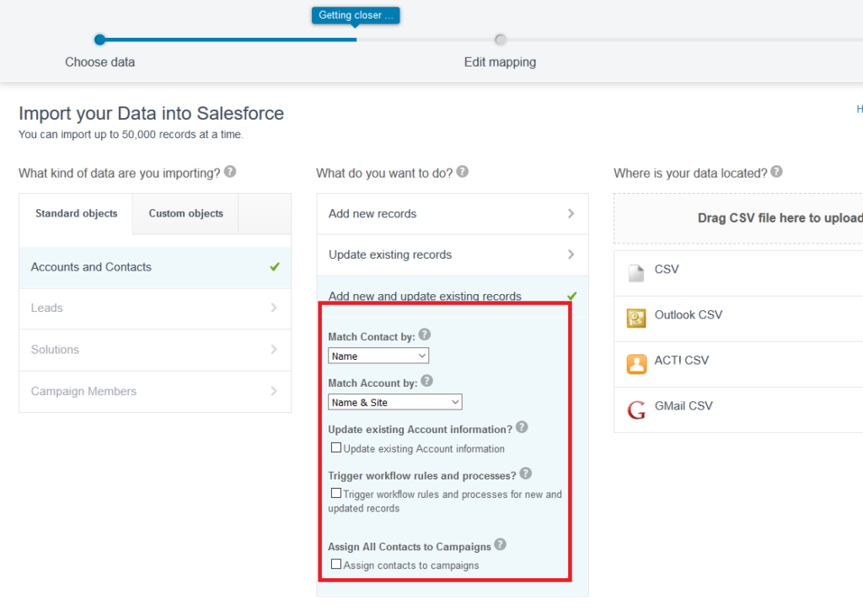Viewport: 863px width, 616px height.
Task: Click Choose data step marker
Action: pyautogui.click(x=99, y=40)
